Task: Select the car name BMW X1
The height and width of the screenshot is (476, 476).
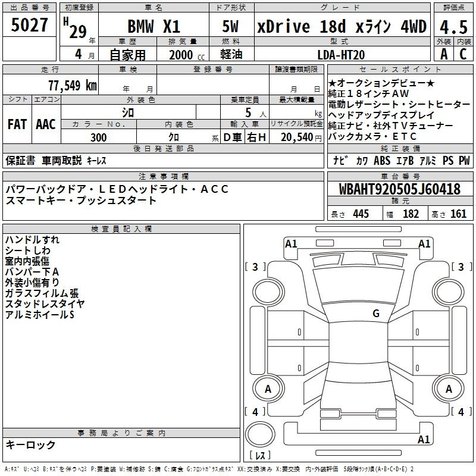Action: click(x=154, y=26)
